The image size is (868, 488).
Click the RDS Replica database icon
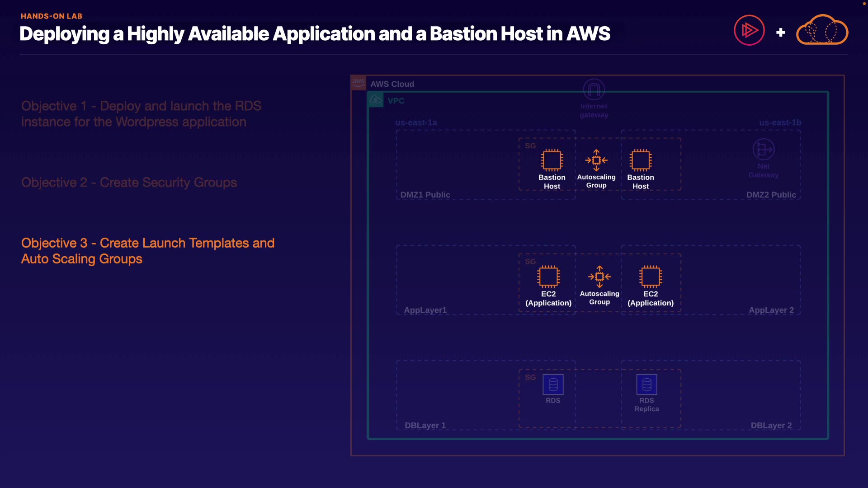(646, 385)
